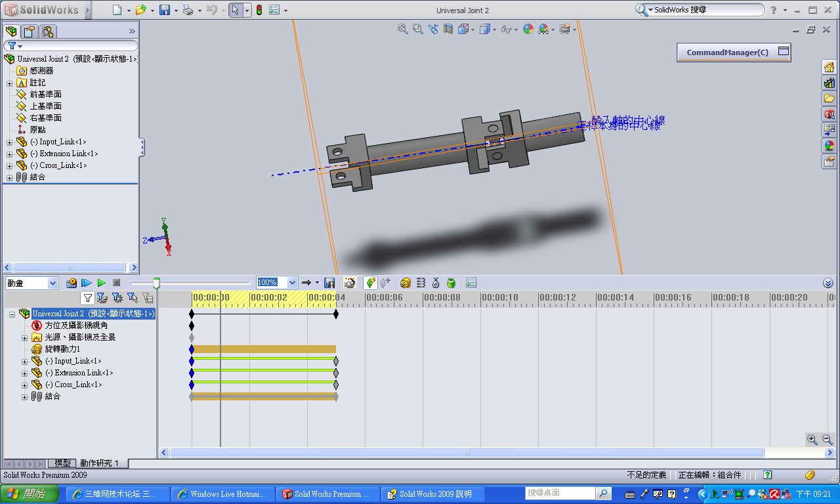Open Solid Works 2009 說明 from taskbar

coord(432,493)
